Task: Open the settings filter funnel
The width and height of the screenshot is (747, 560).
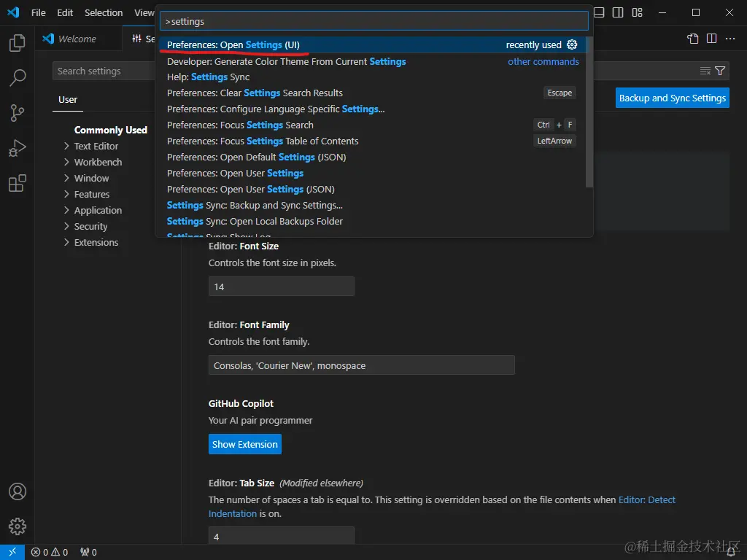Action: (720, 71)
